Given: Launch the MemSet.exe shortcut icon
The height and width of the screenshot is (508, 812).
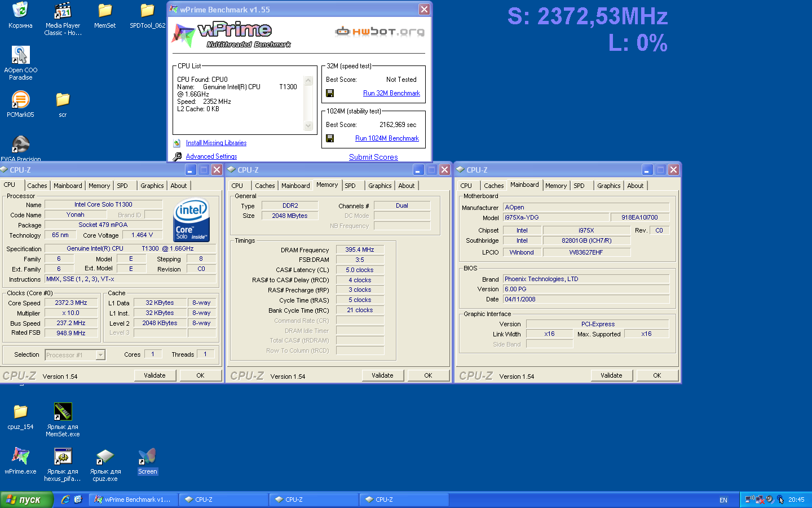Looking at the screenshot, I should click(x=63, y=411).
